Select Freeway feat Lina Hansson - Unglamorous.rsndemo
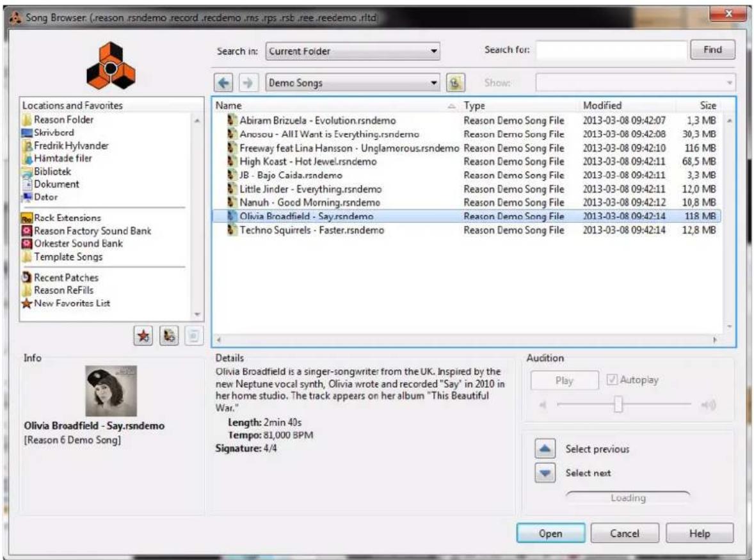Screen dimensions: 754x560 click(349, 148)
